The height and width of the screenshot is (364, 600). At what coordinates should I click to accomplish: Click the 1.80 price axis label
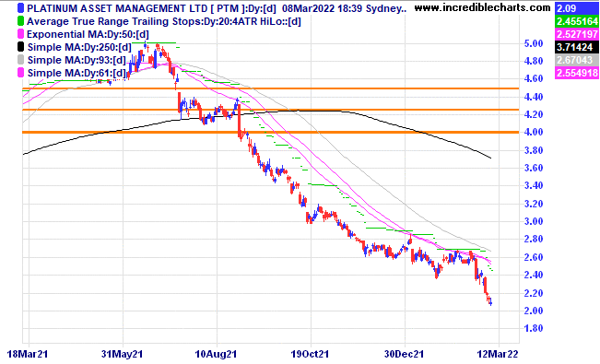(534, 328)
